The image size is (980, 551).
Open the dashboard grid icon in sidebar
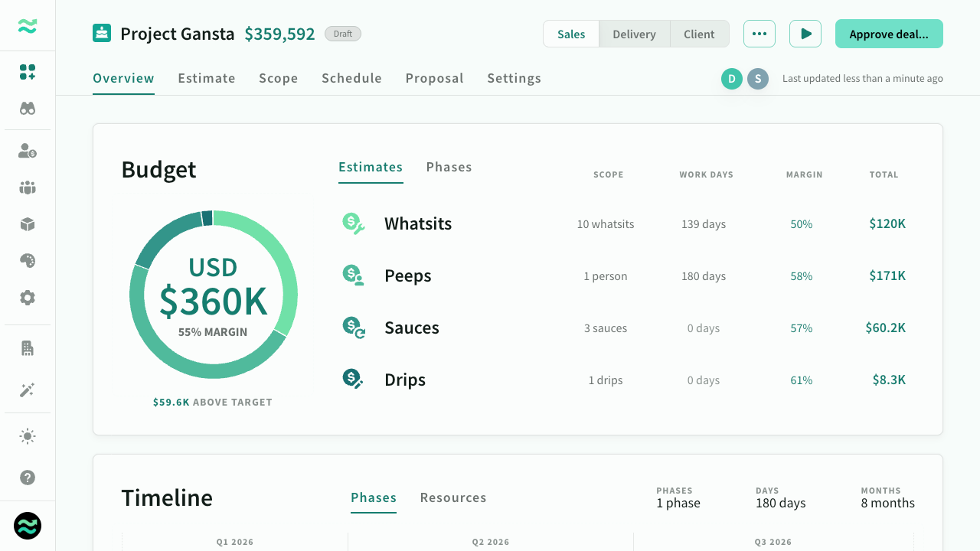[28, 72]
